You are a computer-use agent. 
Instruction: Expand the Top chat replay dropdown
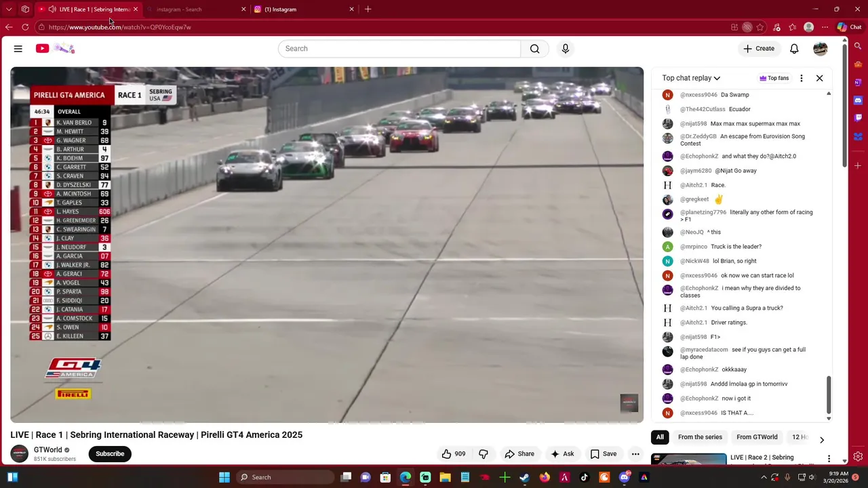click(x=691, y=78)
